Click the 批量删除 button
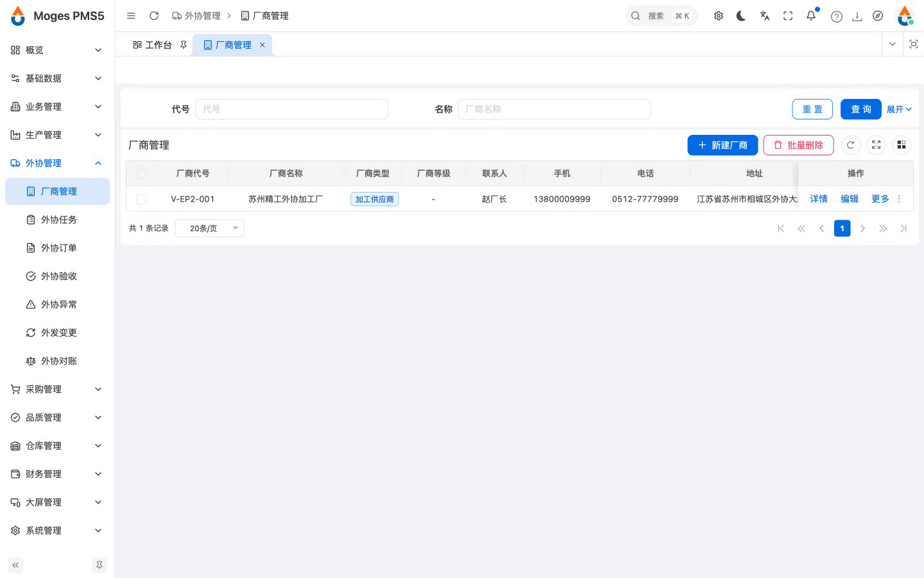This screenshot has height=578, width=924. point(798,145)
